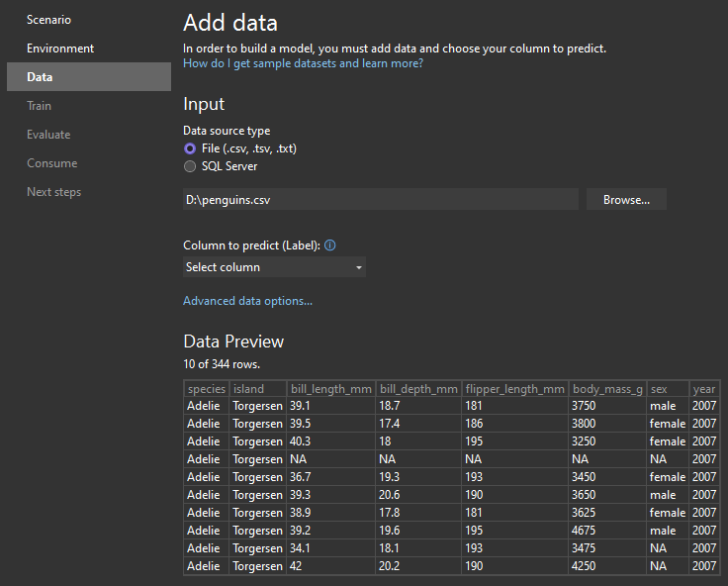Click the info icon beside Column to predict

pyautogui.click(x=330, y=245)
